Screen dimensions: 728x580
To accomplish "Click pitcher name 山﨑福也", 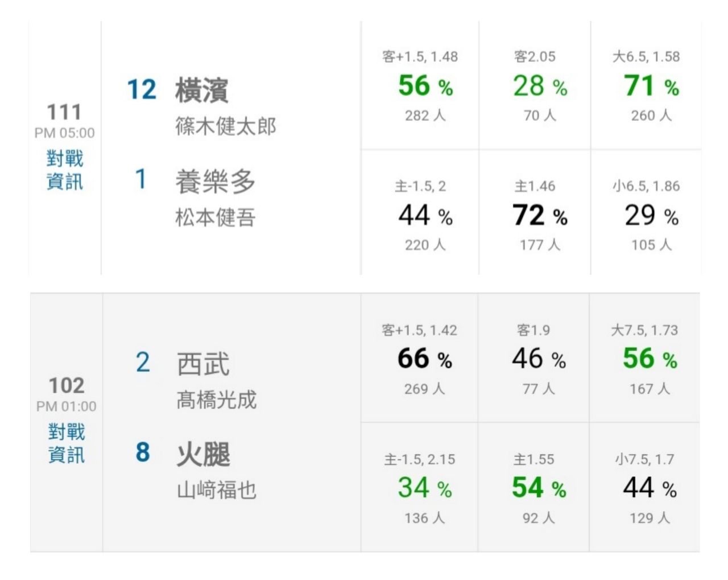I will coord(217,489).
